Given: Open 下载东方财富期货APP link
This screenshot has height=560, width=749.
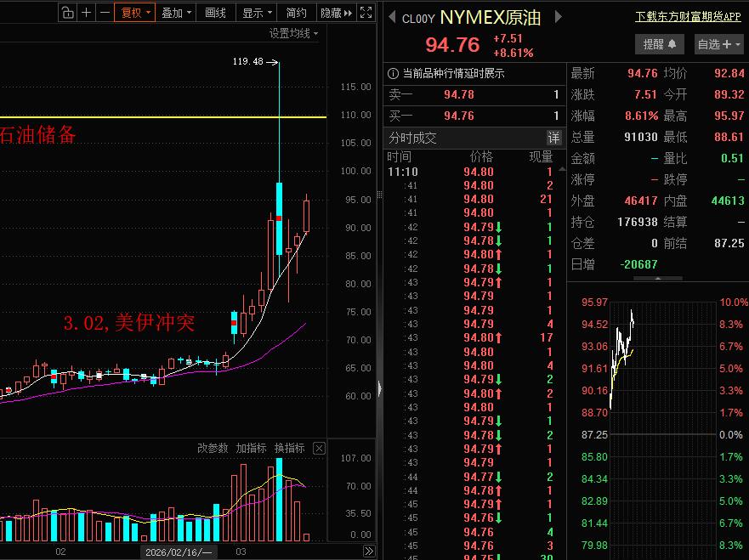Looking at the screenshot, I should point(688,17).
